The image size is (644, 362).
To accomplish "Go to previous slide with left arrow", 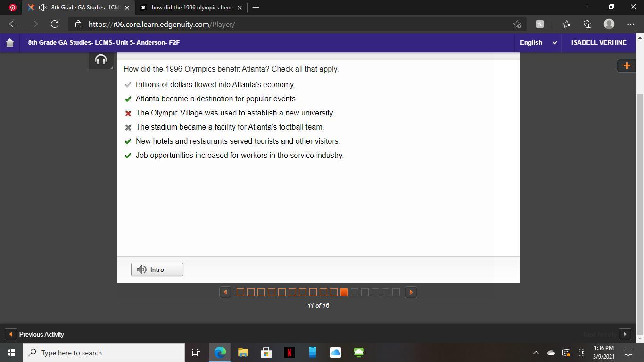I will (x=225, y=292).
